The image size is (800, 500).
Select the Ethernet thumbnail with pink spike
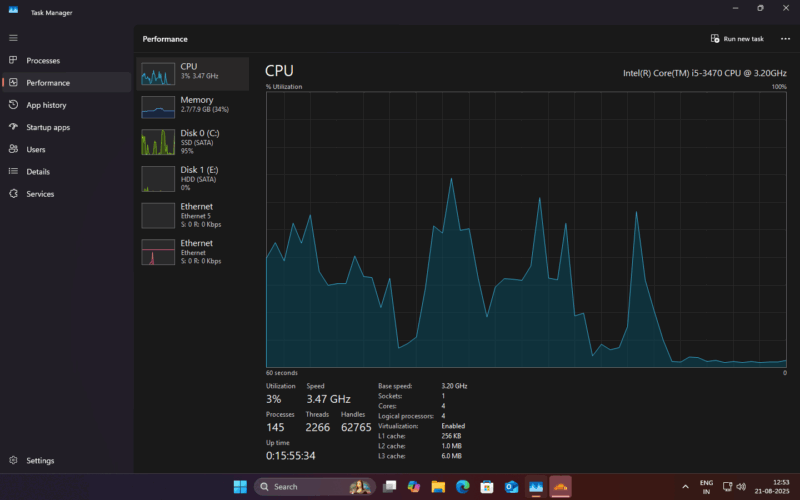158,252
